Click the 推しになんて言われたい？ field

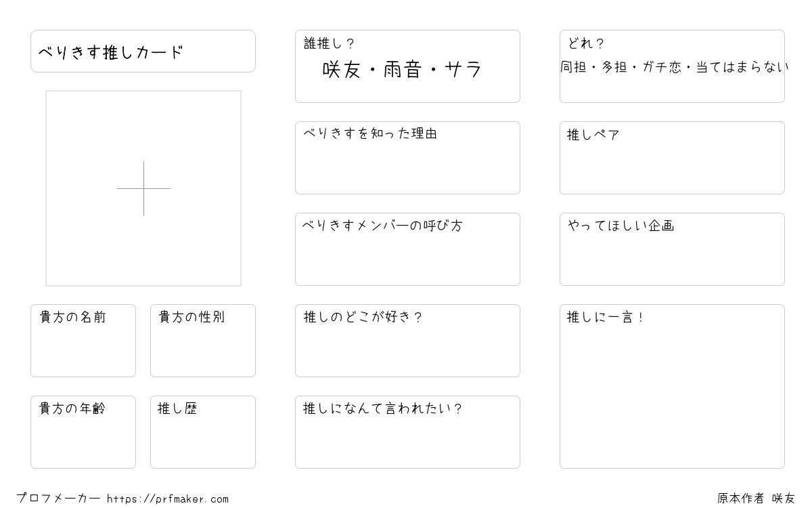tap(407, 432)
